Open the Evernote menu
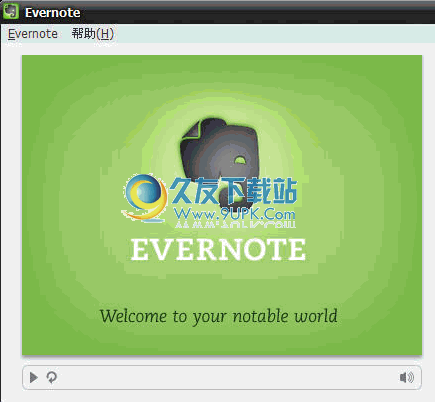 click(33, 34)
